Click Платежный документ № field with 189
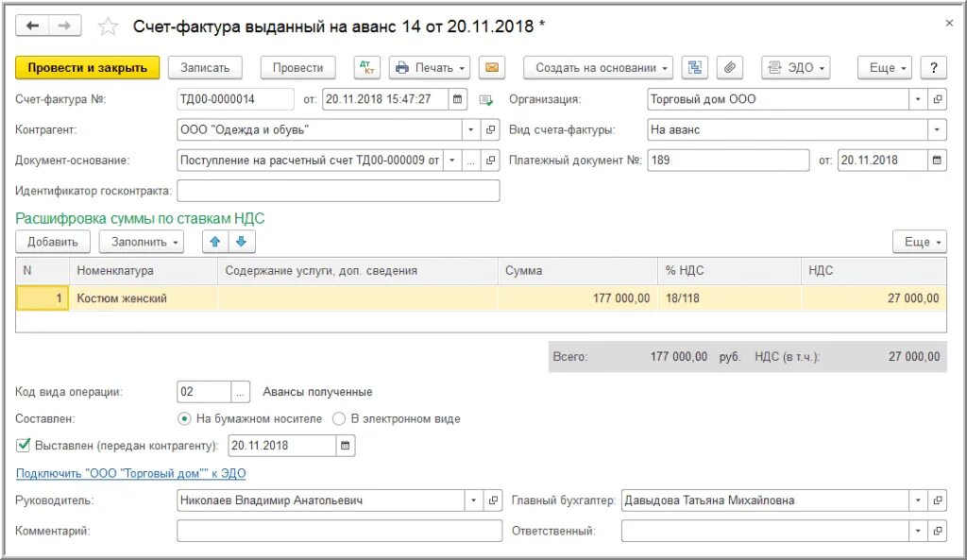967x560 pixels. (x=728, y=161)
